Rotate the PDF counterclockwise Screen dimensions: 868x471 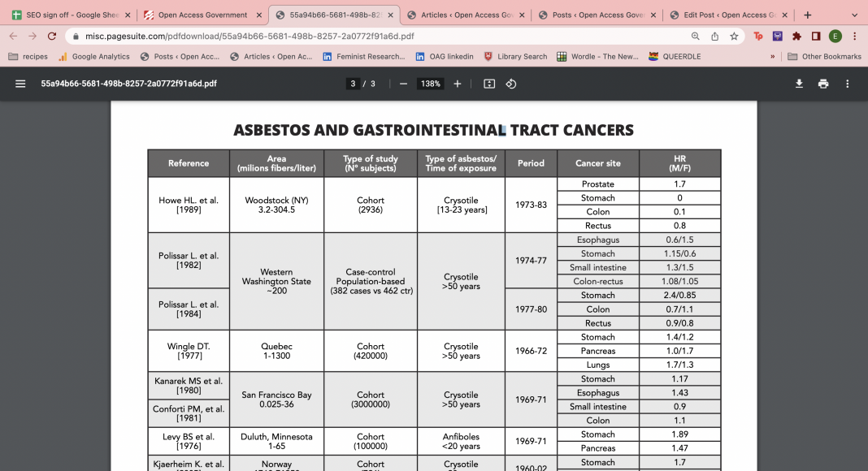tap(511, 84)
